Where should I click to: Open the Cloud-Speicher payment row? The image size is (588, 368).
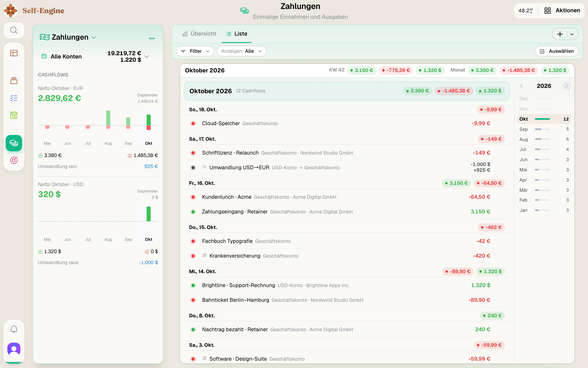pos(347,123)
